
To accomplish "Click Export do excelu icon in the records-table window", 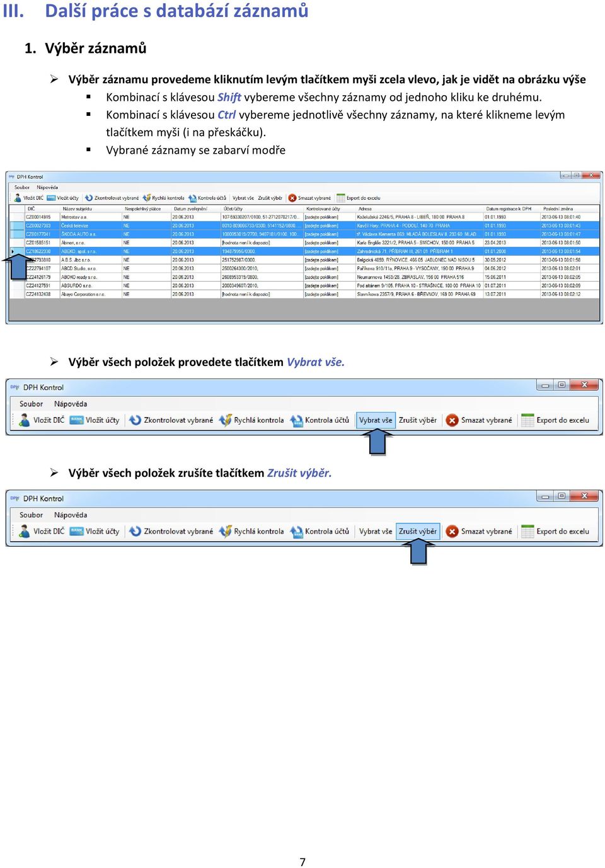I will coord(341,198).
